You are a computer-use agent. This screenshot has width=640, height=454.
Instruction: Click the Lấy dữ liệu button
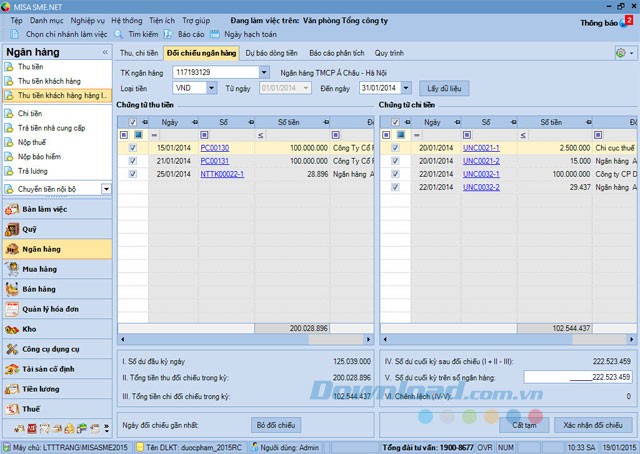[x=445, y=88]
